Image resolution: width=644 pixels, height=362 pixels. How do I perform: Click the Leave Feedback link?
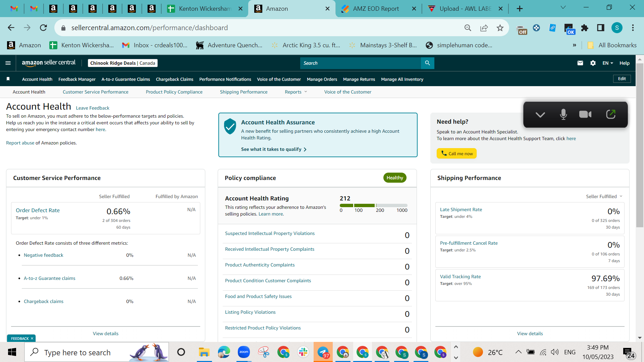pos(93,108)
